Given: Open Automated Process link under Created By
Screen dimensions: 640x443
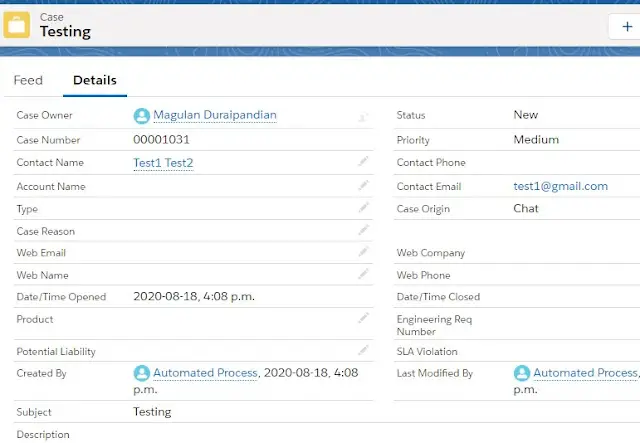Looking at the screenshot, I should [x=205, y=373].
